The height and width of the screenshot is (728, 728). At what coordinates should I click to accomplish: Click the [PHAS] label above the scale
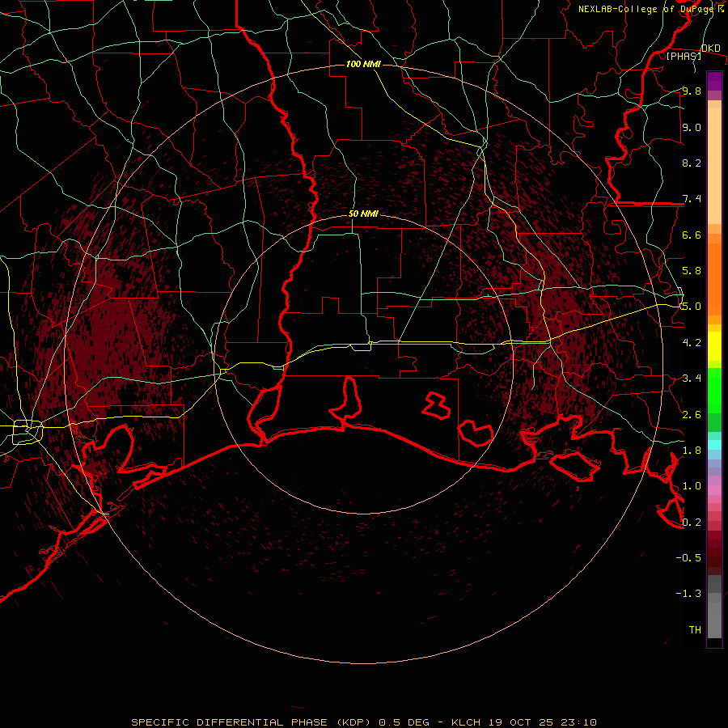[x=684, y=56]
